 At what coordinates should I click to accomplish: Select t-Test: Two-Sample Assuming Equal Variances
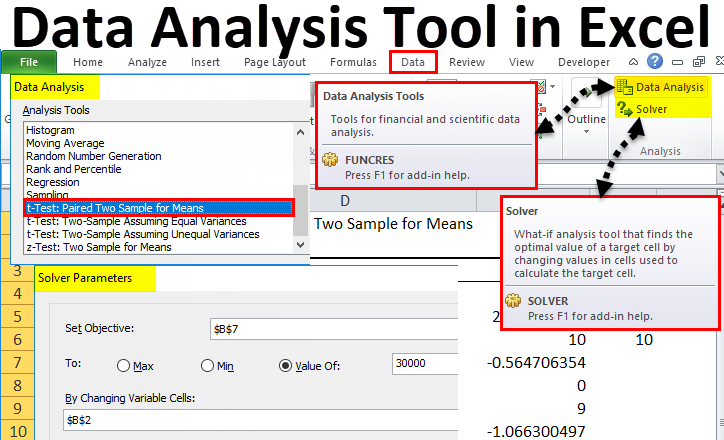click(x=136, y=221)
